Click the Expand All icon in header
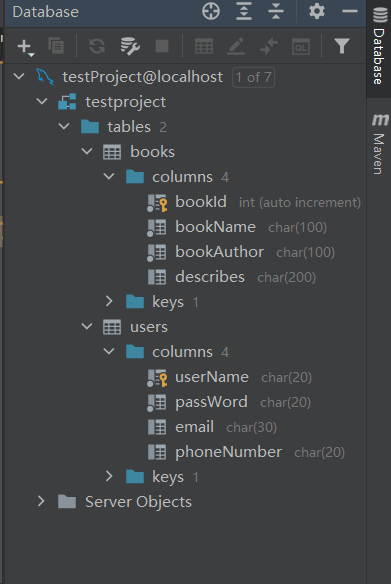 click(244, 11)
